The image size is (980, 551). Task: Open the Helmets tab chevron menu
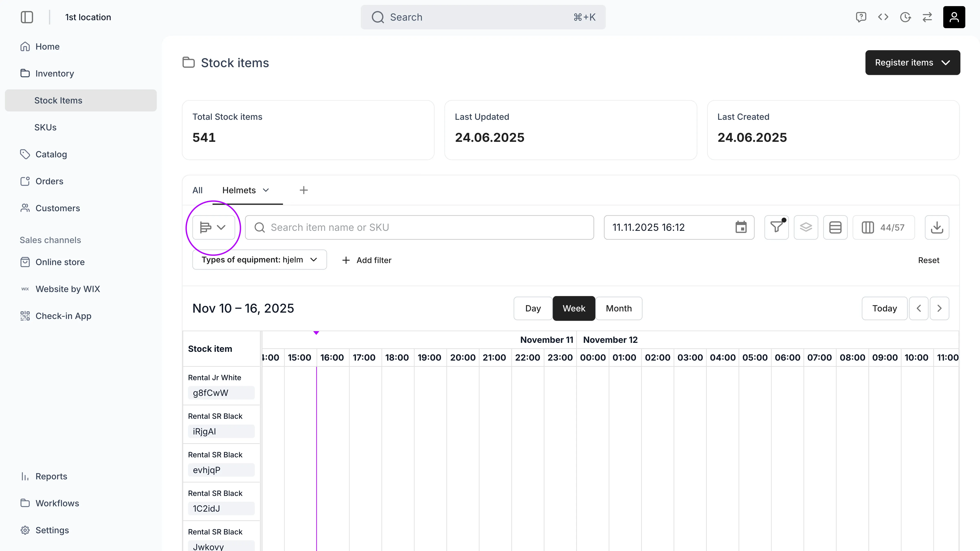click(266, 190)
